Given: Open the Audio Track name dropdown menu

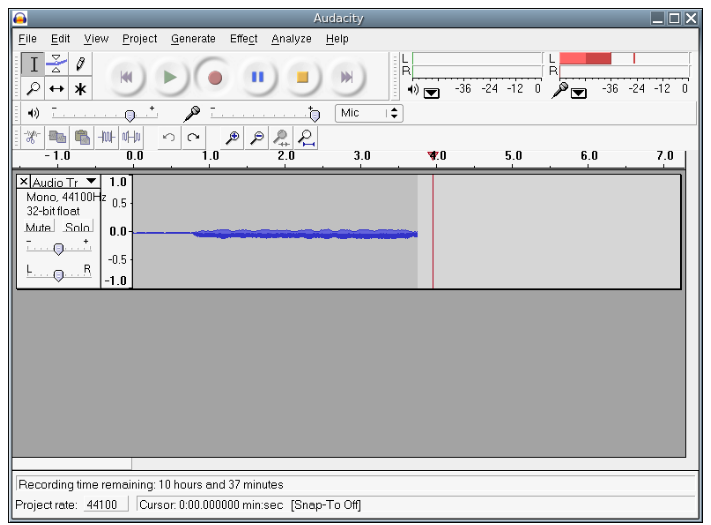Looking at the screenshot, I should pos(65,182).
